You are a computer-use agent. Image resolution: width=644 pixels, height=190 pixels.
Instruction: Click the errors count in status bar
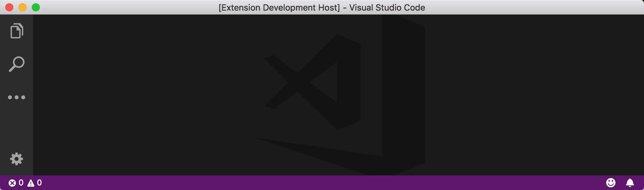(x=16, y=183)
